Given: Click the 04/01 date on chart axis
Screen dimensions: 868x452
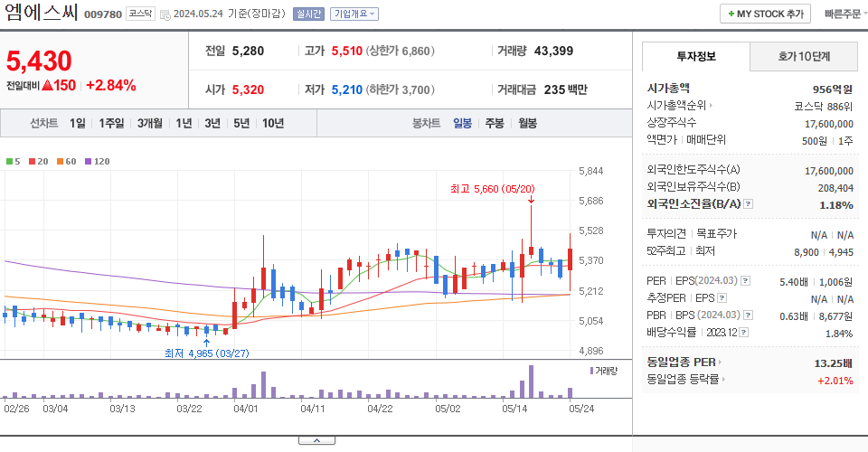Looking at the screenshot, I should click(246, 409).
